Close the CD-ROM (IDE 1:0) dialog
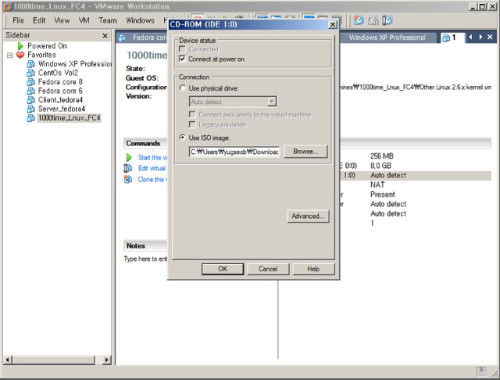 332,25
